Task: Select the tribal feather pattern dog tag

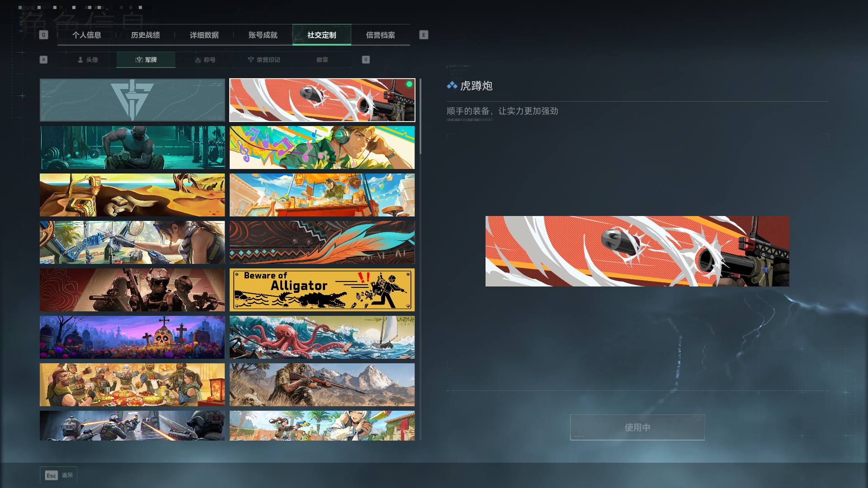Action: pyautogui.click(x=322, y=243)
